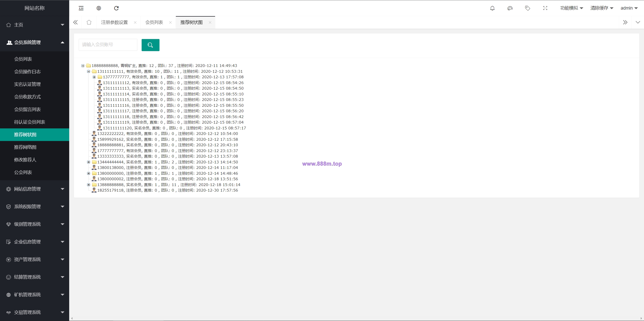Collapse the 18888888888 root tree node
Image resolution: width=644 pixels, height=321 pixels.
(83, 66)
